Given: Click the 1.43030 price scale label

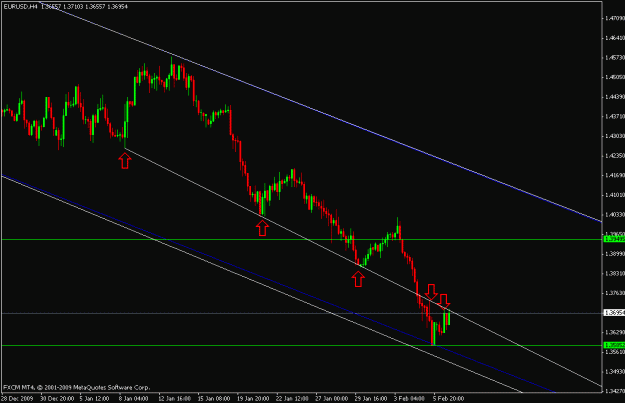Looking at the screenshot, I should [x=615, y=136].
